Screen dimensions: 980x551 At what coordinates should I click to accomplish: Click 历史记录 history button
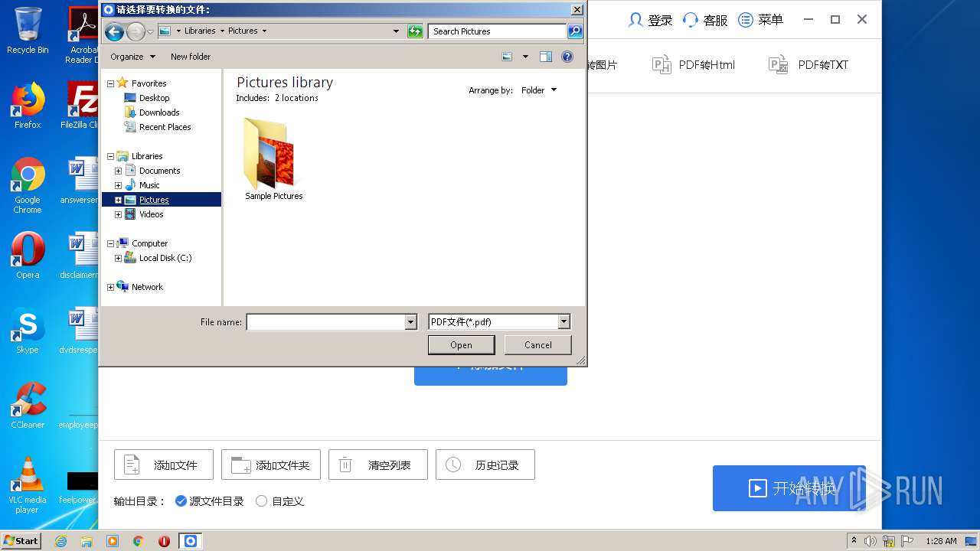485,465
